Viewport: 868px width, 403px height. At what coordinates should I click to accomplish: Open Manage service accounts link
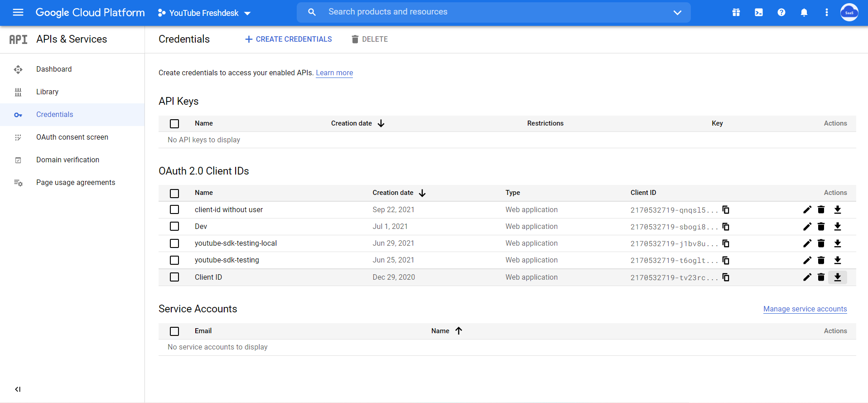(x=805, y=309)
